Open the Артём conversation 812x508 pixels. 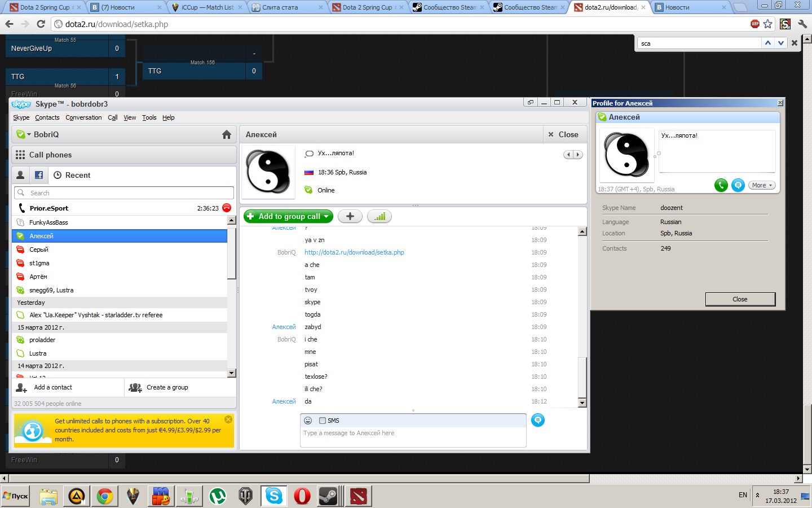pos(120,277)
